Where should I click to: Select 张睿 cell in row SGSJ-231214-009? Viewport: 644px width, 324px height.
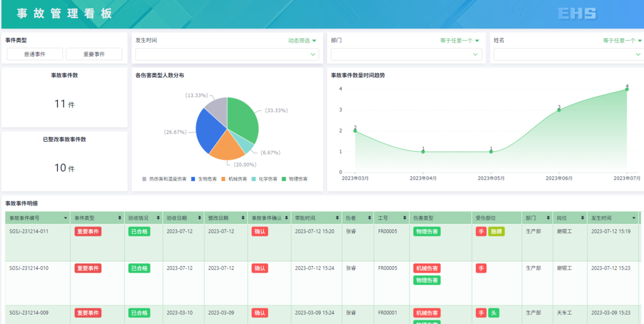358,315
